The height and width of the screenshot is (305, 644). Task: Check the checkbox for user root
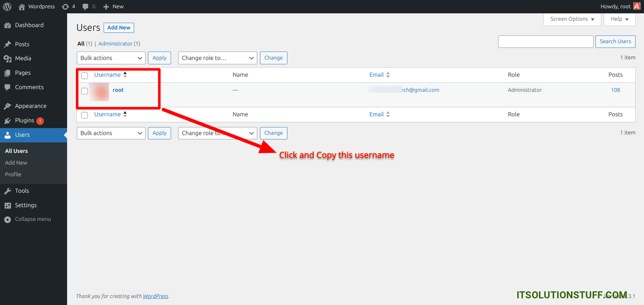pos(85,91)
